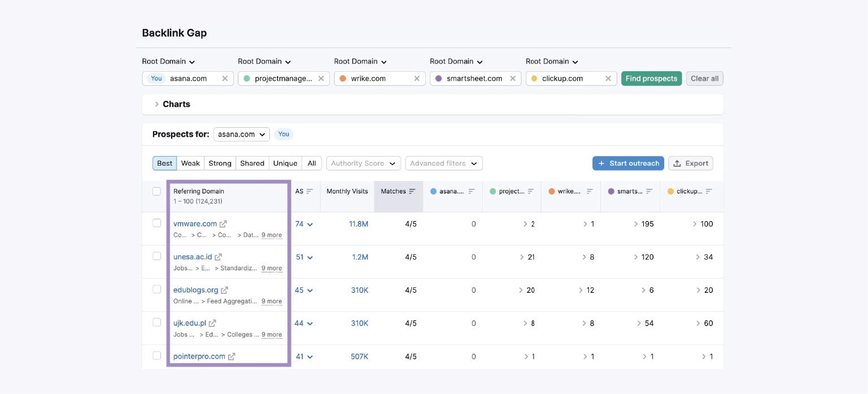This screenshot has width=868, height=394.
Task: Open external link icon next to vmware.com
Action: point(223,224)
